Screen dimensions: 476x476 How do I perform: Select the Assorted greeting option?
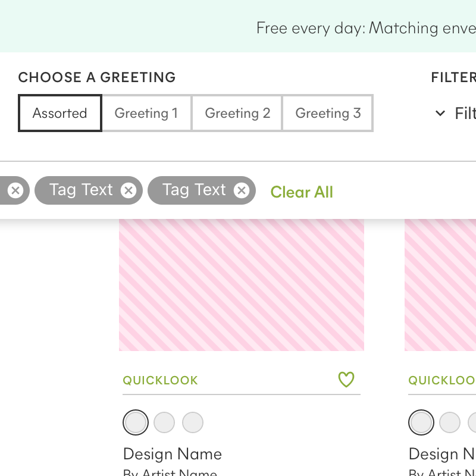pos(60,113)
